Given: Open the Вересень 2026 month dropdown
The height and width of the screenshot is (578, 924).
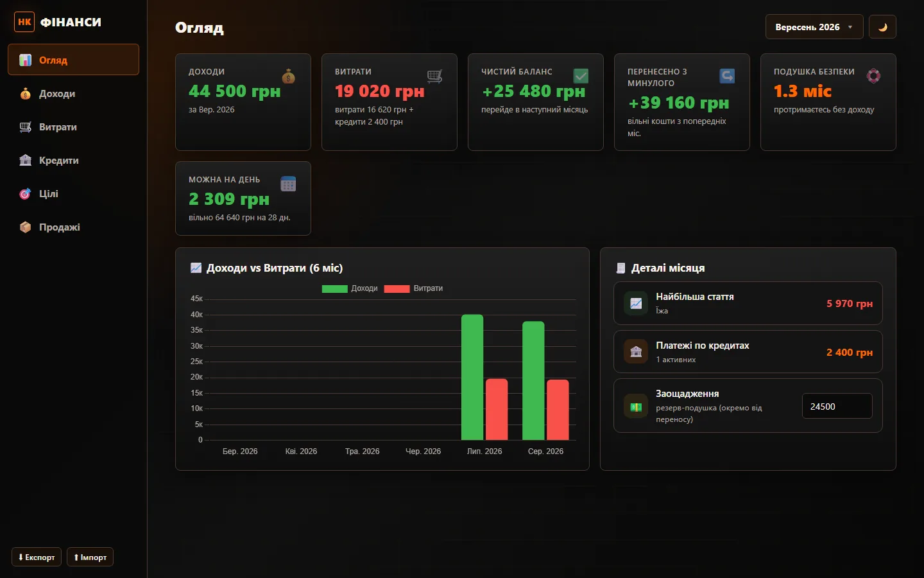Looking at the screenshot, I should click(814, 27).
